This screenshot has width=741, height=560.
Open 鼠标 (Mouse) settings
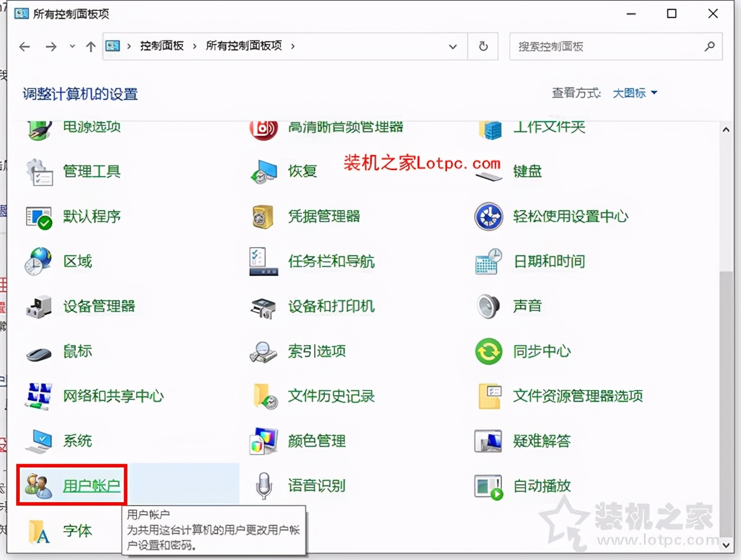77,351
